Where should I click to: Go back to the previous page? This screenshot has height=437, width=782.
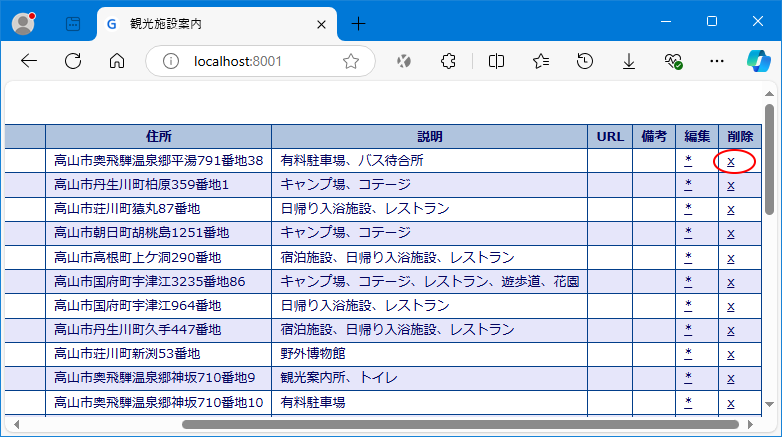pyautogui.click(x=29, y=61)
